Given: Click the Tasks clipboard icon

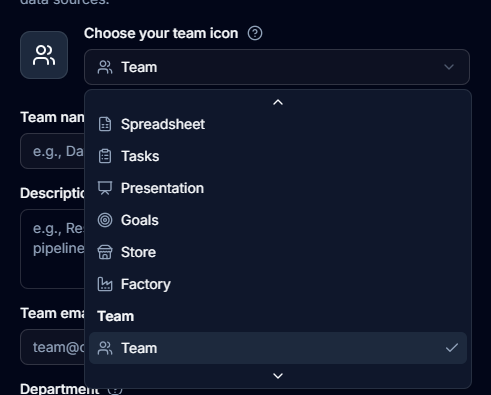Looking at the screenshot, I should click(x=105, y=156).
